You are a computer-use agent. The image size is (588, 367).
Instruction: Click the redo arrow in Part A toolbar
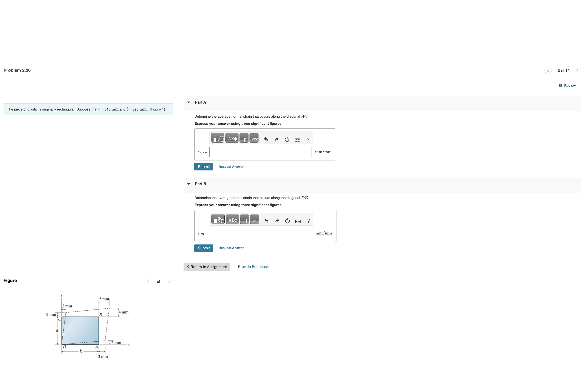point(276,139)
